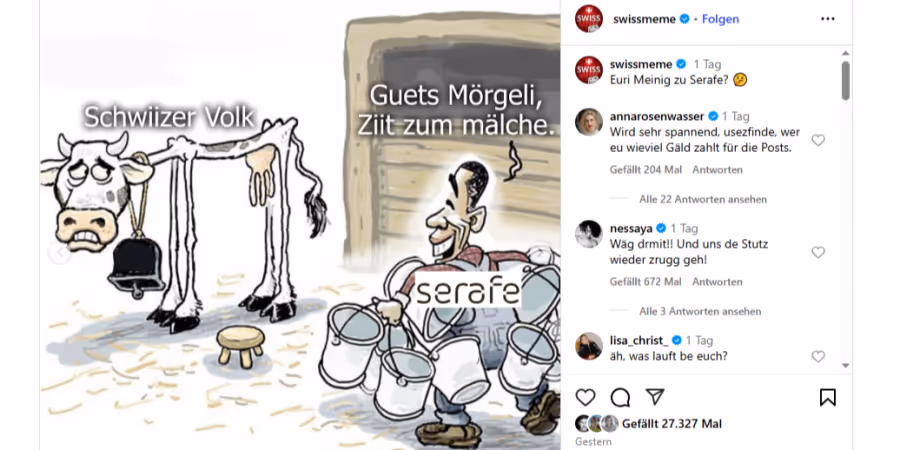Expand Alle 3 Antworten ansehen
900x450 pixels.
[700, 311]
